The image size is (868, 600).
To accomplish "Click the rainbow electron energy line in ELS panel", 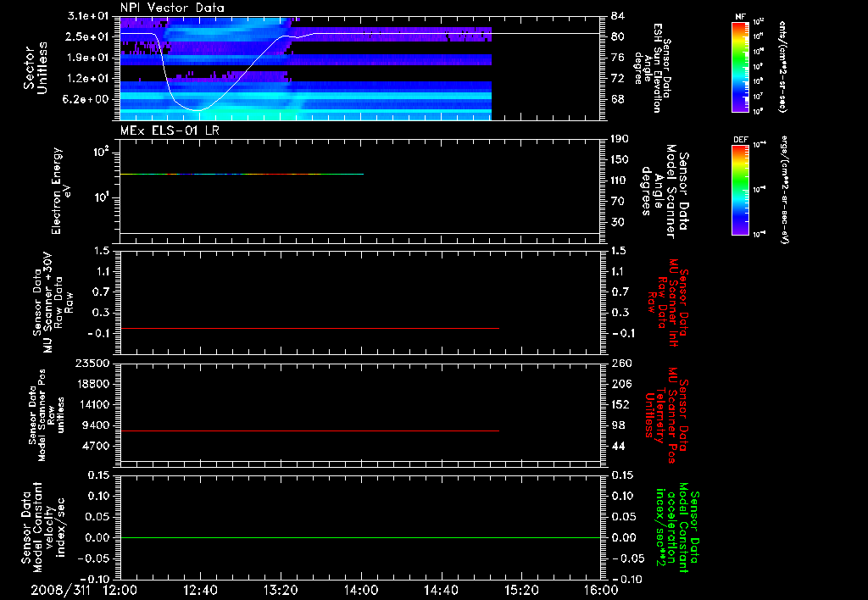I will point(242,175).
